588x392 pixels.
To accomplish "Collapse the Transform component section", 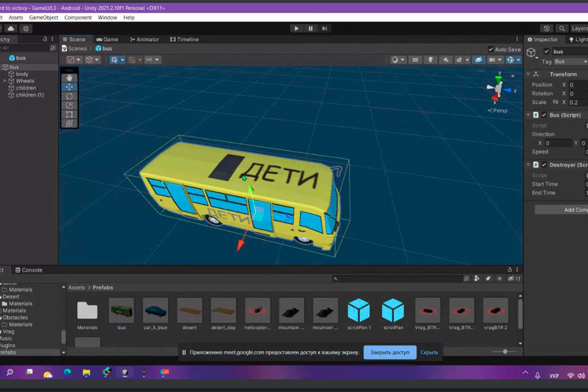I will (529, 74).
